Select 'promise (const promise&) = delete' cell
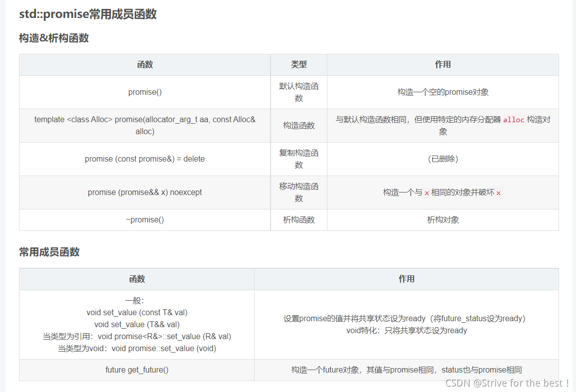This screenshot has width=576, height=392. point(145,159)
